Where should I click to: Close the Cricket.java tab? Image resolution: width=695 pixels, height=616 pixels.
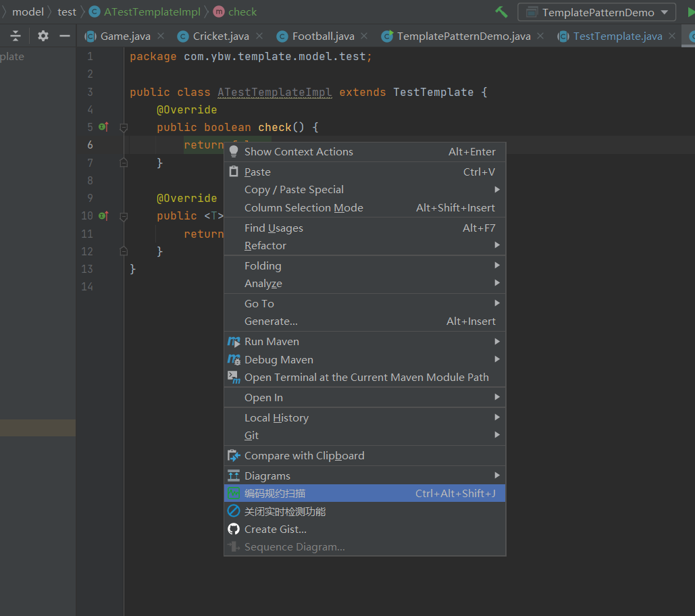[x=259, y=36]
